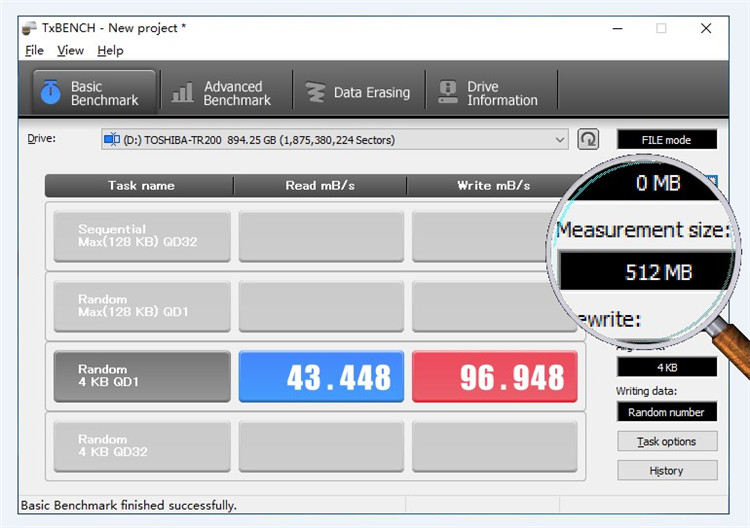This screenshot has height=528, width=750.
Task: Click the Data Erasing eraser icon
Action: pos(315,92)
